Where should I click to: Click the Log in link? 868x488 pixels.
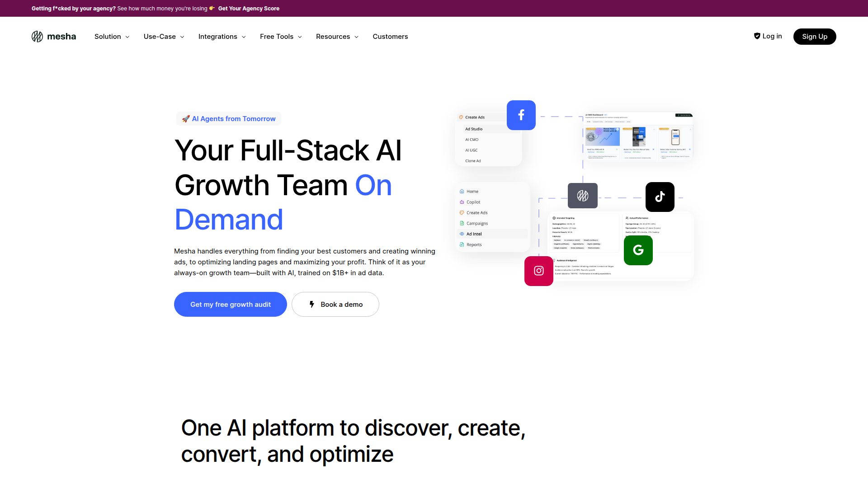(x=772, y=36)
